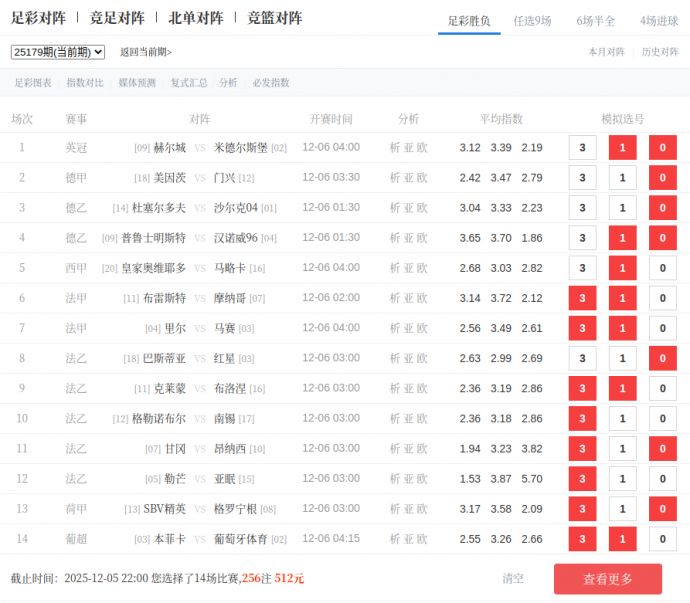Image resolution: width=690 pixels, height=603 pixels.
Task: Toggle the 3 pick for match 1 赫尔城
Action: (582, 148)
